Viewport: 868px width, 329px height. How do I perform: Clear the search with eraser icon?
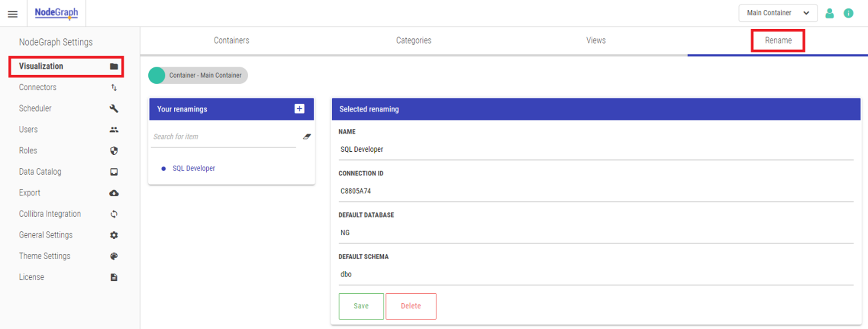[307, 137]
